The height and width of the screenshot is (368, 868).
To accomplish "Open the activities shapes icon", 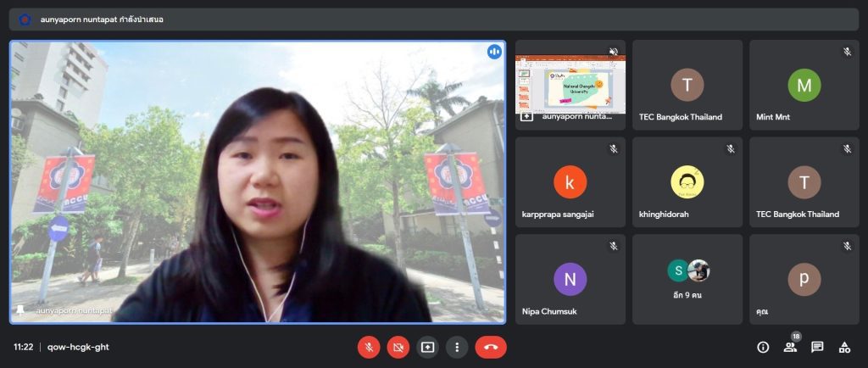I will (x=844, y=347).
